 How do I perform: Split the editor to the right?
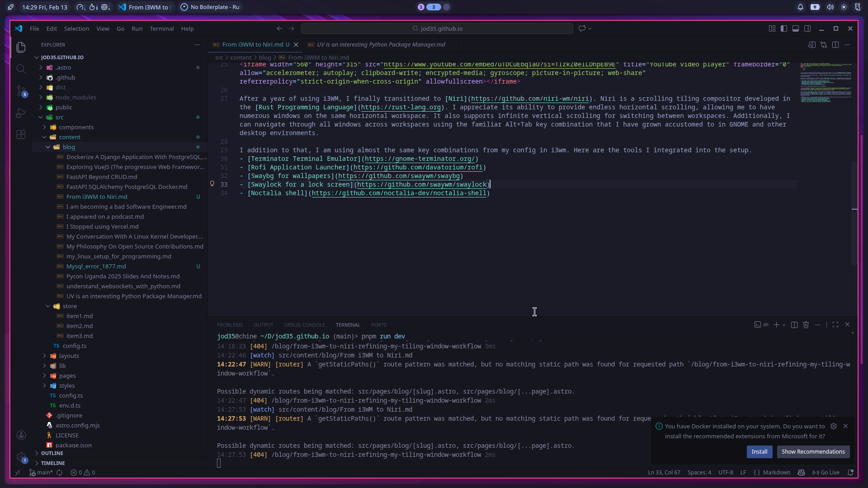coord(835,45)
